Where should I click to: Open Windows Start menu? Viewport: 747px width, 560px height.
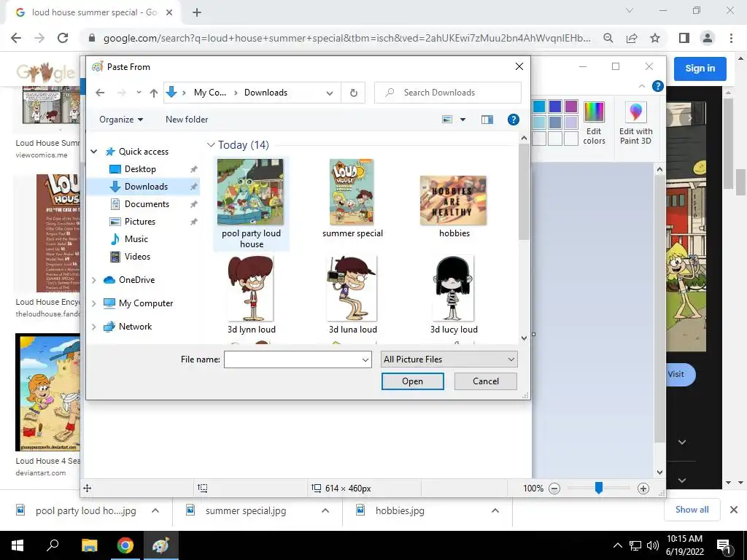(18, 545)
